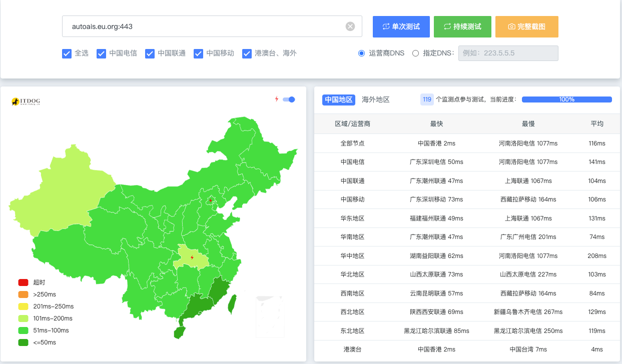This screenshot has height=364, width=622.
Task: Toggle the 中国联通 checkbox
Action: [x=150, y=53]
